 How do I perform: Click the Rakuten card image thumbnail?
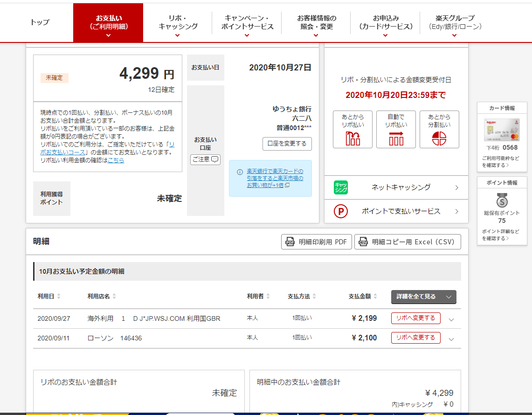click(x=502, y=130)
